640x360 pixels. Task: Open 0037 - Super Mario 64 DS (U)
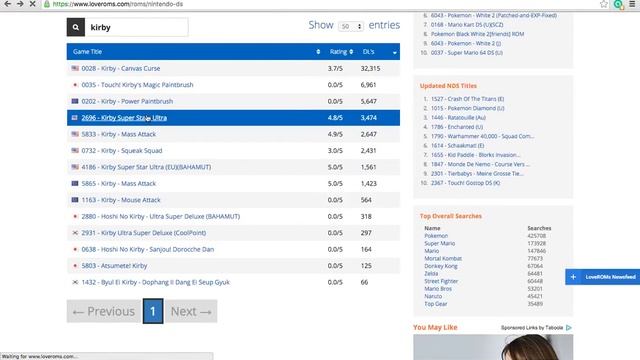[467, 53]
